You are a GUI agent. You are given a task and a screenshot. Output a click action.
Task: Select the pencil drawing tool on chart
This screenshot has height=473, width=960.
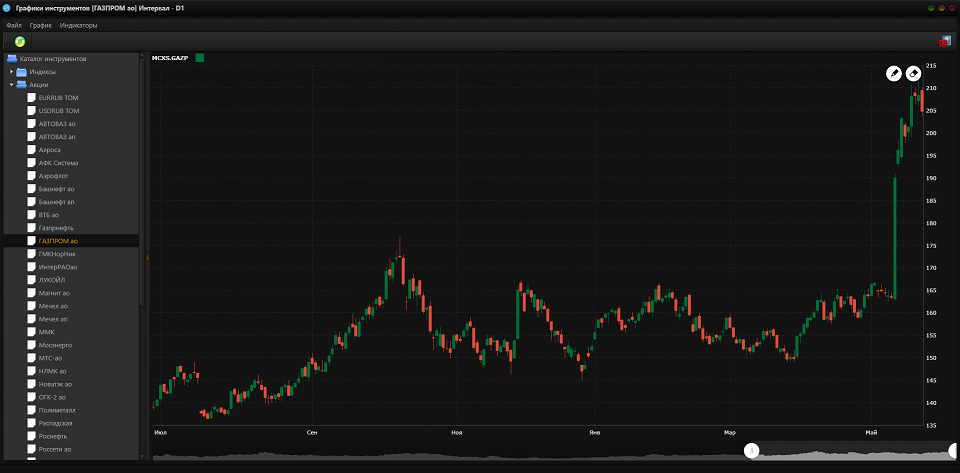click(893, 73)
